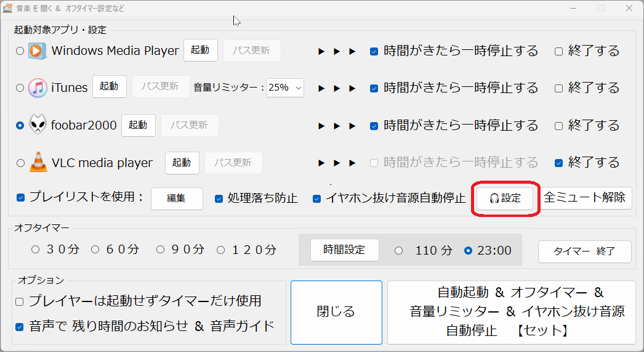Launch iTunes with 起動 button

click(x=109, y=86)
